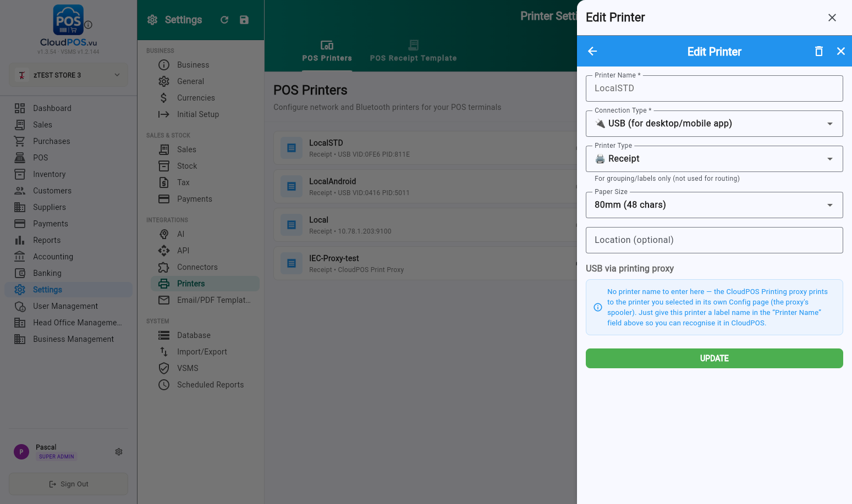Open Suppliers from the main sidebar
The width and height of the screenshot is (852, 504).
click(68, 207)
